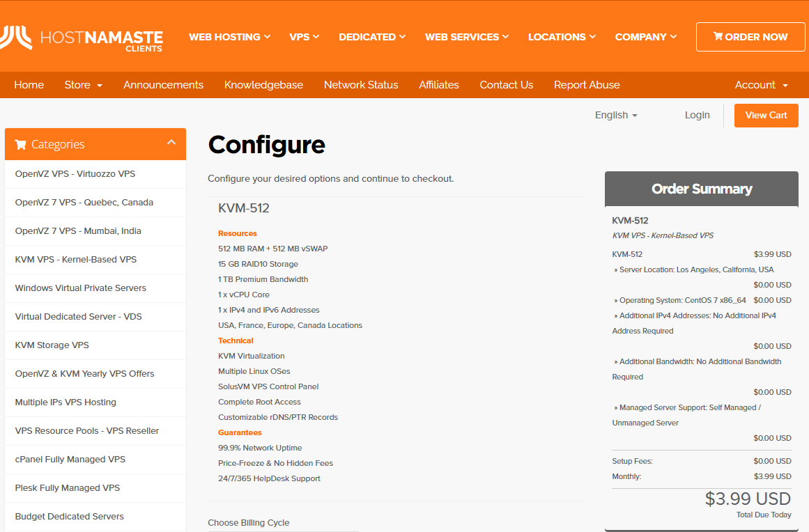Open cPanel Fully Managed VPS category
809x532 pixels.
coord(95,460)
